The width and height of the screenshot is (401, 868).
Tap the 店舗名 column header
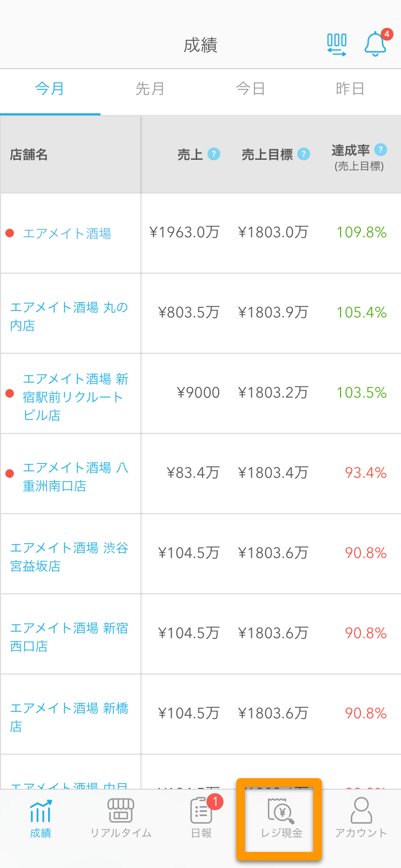[29, 154]
